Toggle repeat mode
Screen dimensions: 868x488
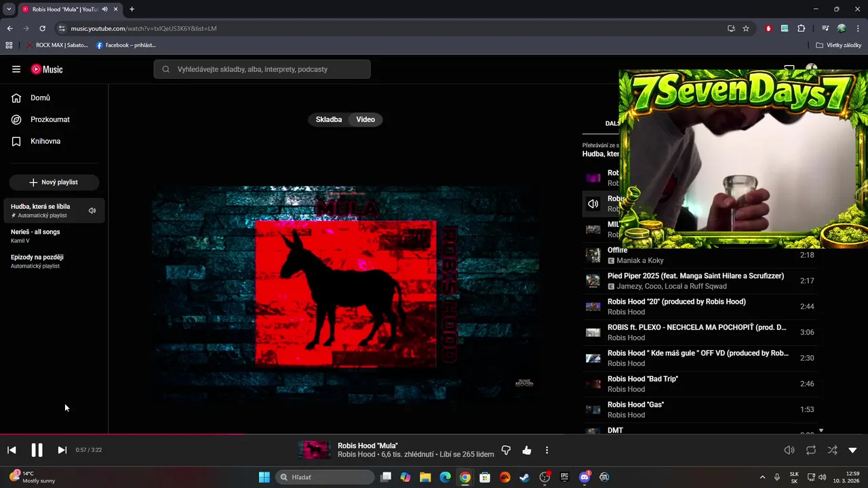pos(811,450)
